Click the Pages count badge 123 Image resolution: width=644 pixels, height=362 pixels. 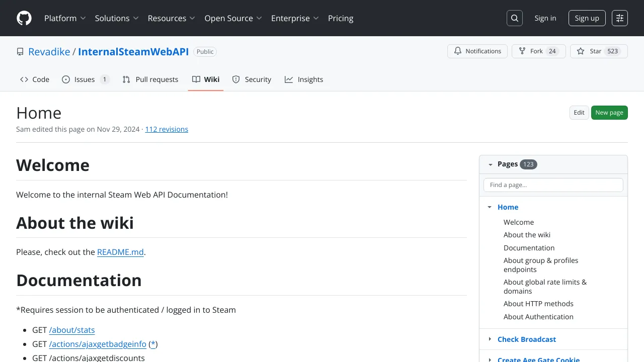(528, 164)
